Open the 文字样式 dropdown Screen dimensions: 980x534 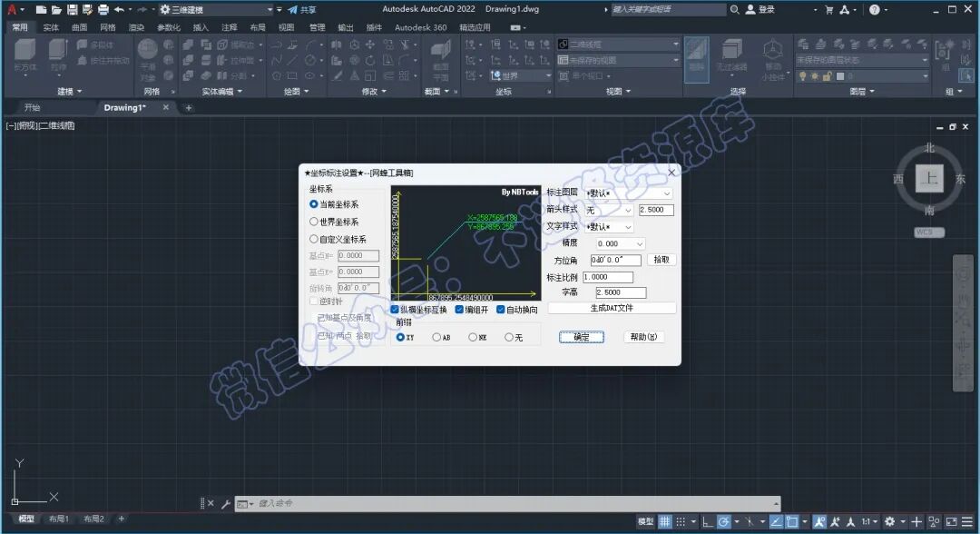pos(609,227)
